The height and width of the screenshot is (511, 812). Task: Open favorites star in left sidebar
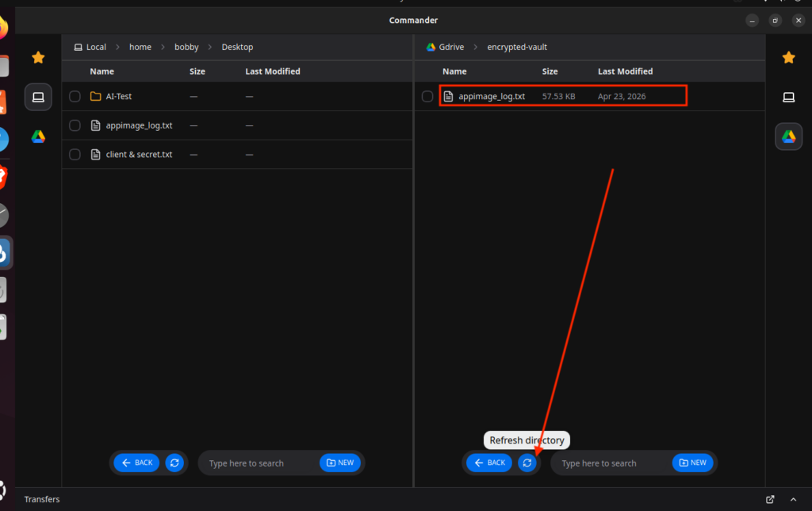38,57
